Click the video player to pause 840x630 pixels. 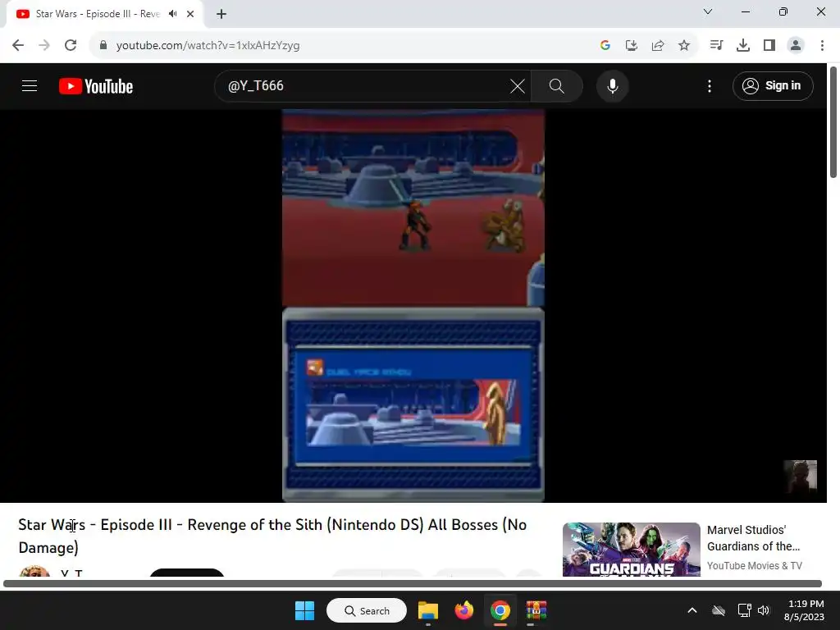click(413, 305)
